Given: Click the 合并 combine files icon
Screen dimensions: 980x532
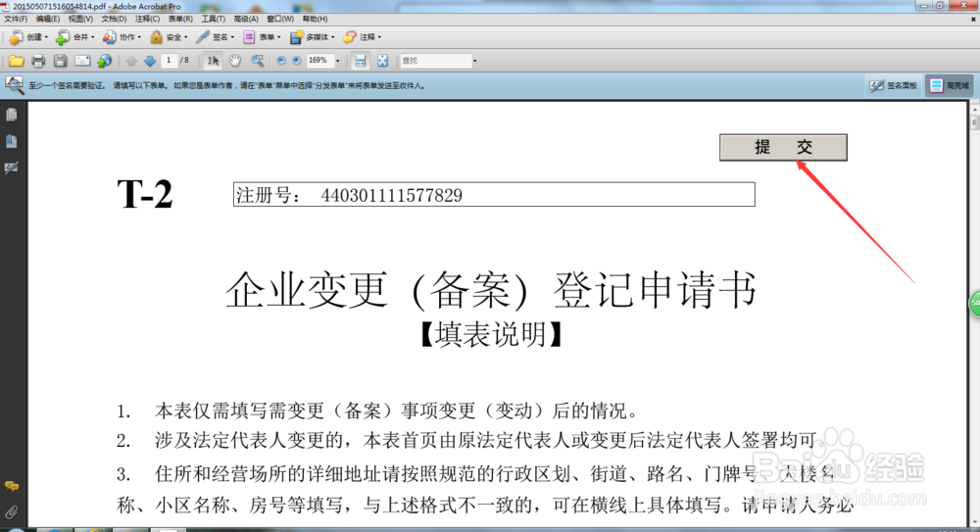Looking at the screenshot, I should pyautogui.click(x=63, y=37).
